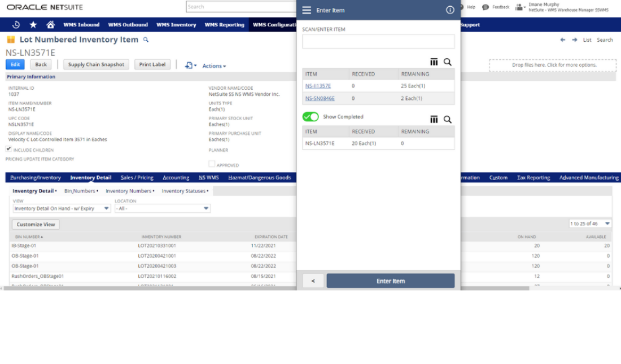Open the NS-II1357E item link

click(x=318, y=86)
